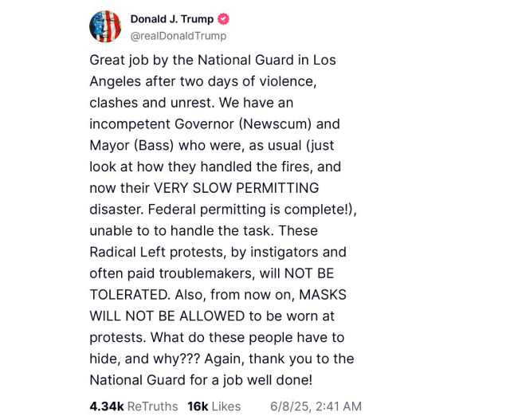Open the 6/8/25, 2:41 AM timestamp
This screenshot has width=510, height=420.
pos(316,406)
